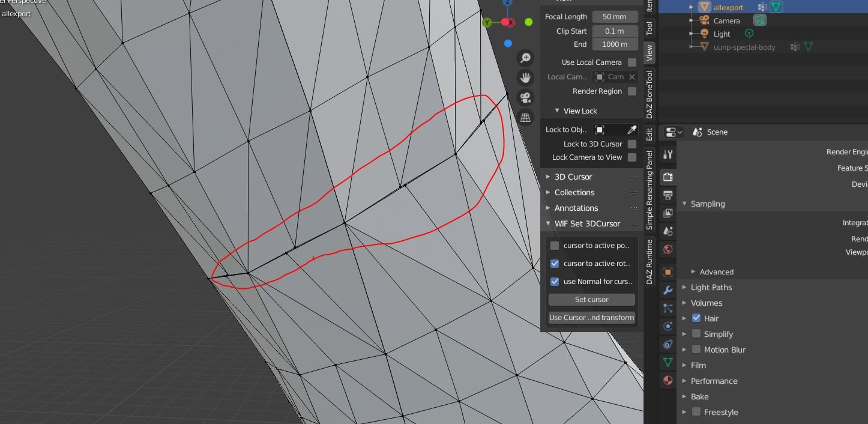The width and height of the screenshot is (868, 424).
Task: Switch to DAZ Runtime sidebar tab
Action: 649,261
